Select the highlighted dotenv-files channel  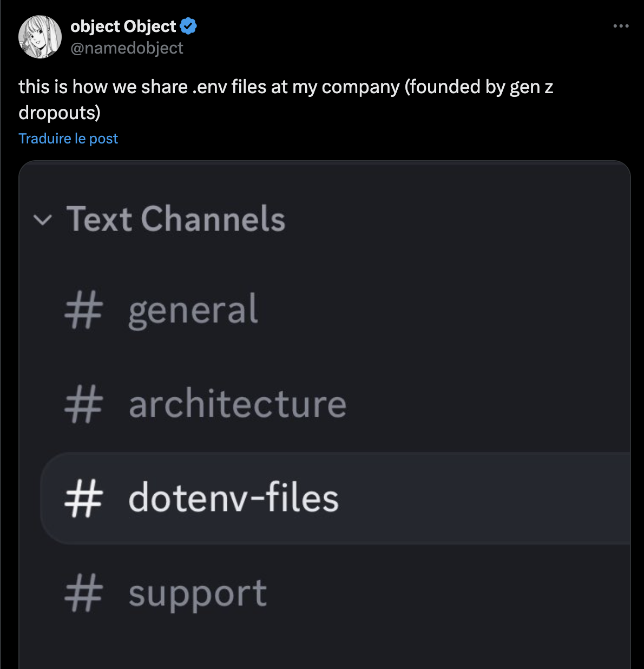(x=233, y=499)
